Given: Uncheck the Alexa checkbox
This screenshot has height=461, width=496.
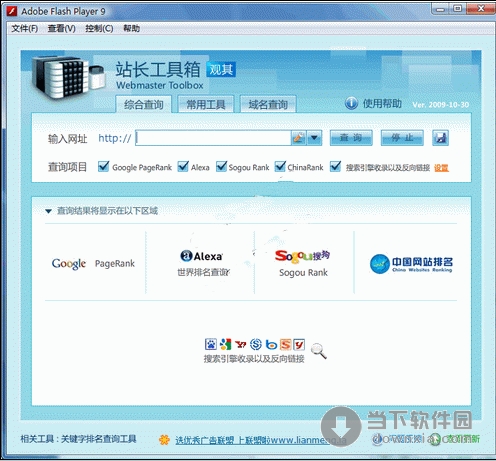Looking at the screenshot, I should pos(183,166).
